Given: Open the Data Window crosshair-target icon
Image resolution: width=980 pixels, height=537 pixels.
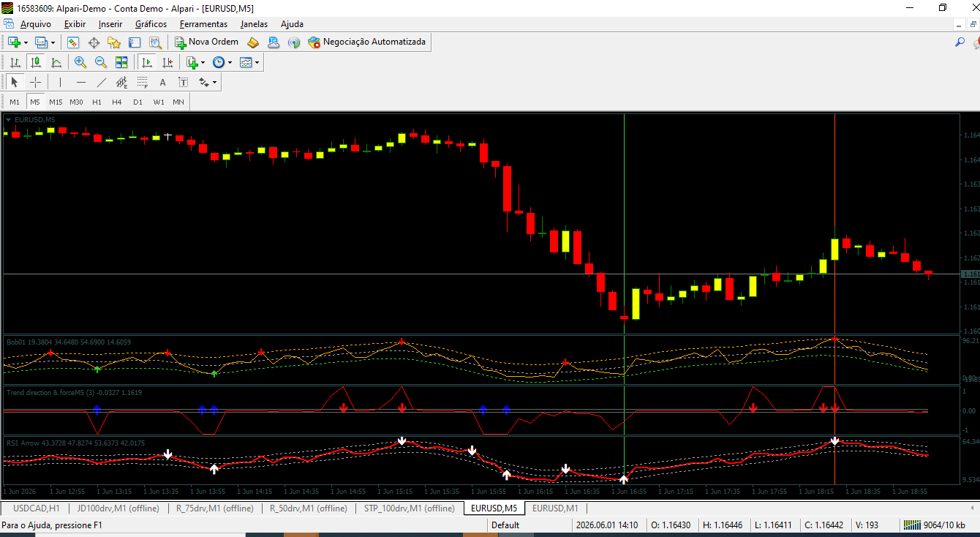Looking at the screenshot, I should tap(94, 42).
